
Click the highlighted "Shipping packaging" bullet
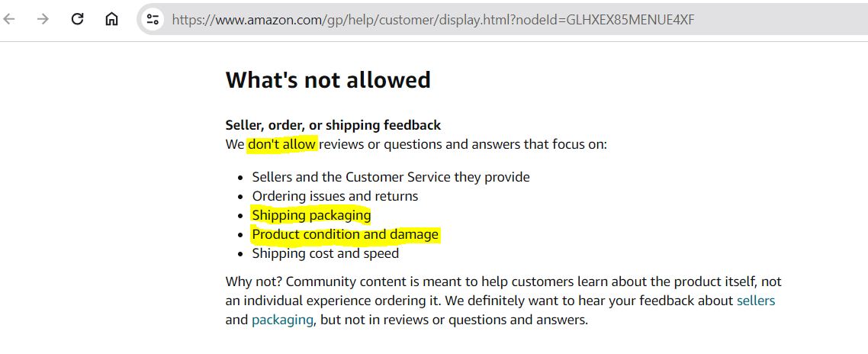pos(312,215)
